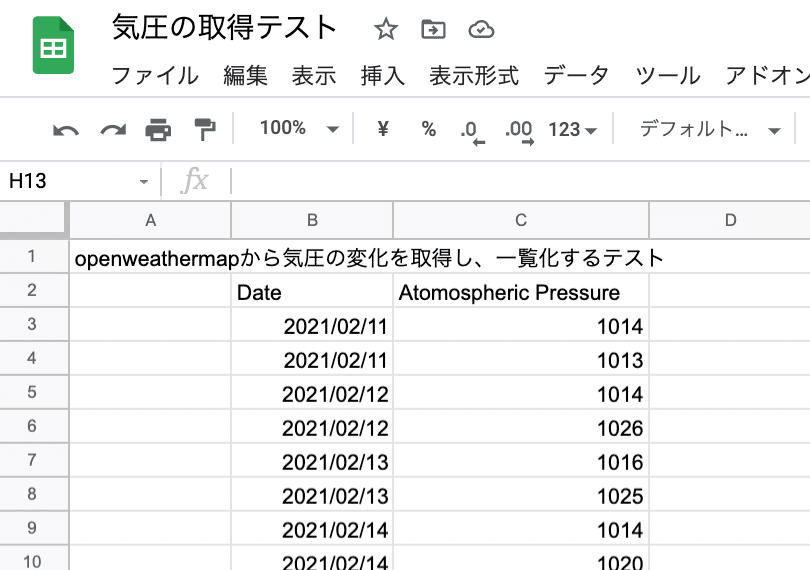Image resolution: width=810 pixels, height=570 pixels.
Task: Select row 8 header
Action: point(32,494)
